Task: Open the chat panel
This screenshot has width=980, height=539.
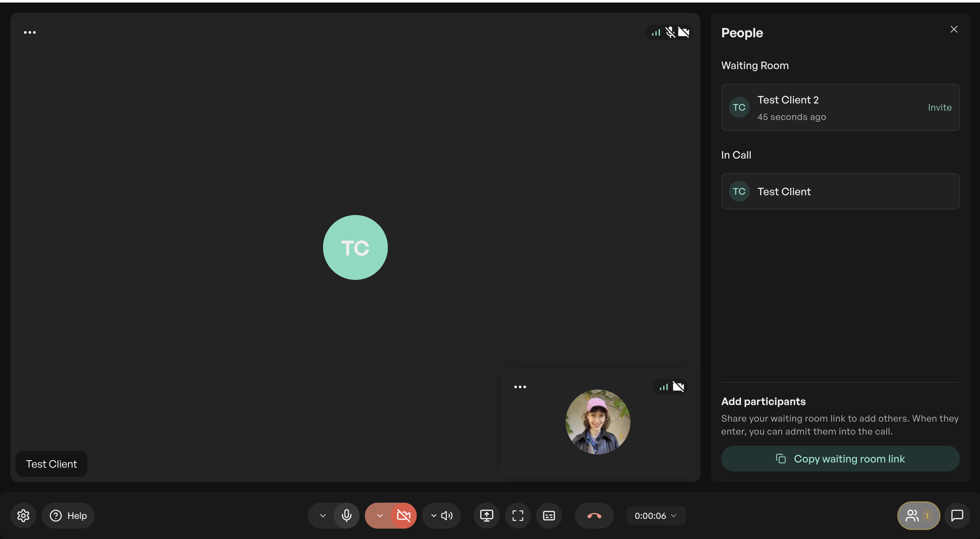Action: pyautogui.click(x=957, y=516)
